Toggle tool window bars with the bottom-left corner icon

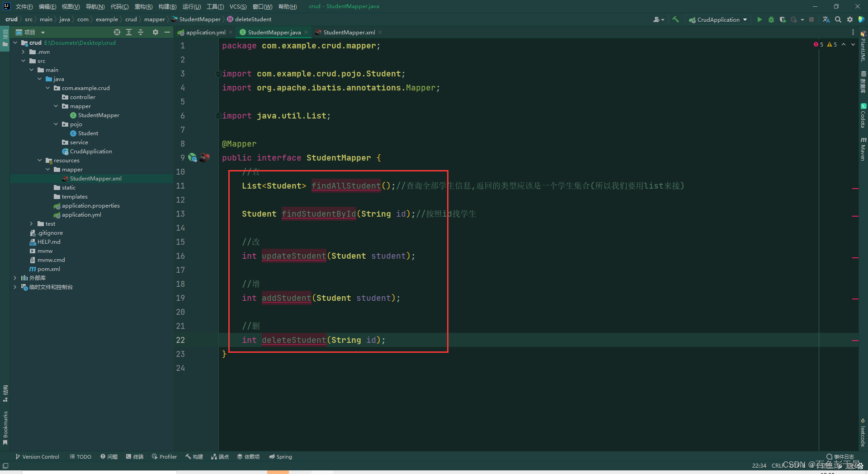click(5, 465)
